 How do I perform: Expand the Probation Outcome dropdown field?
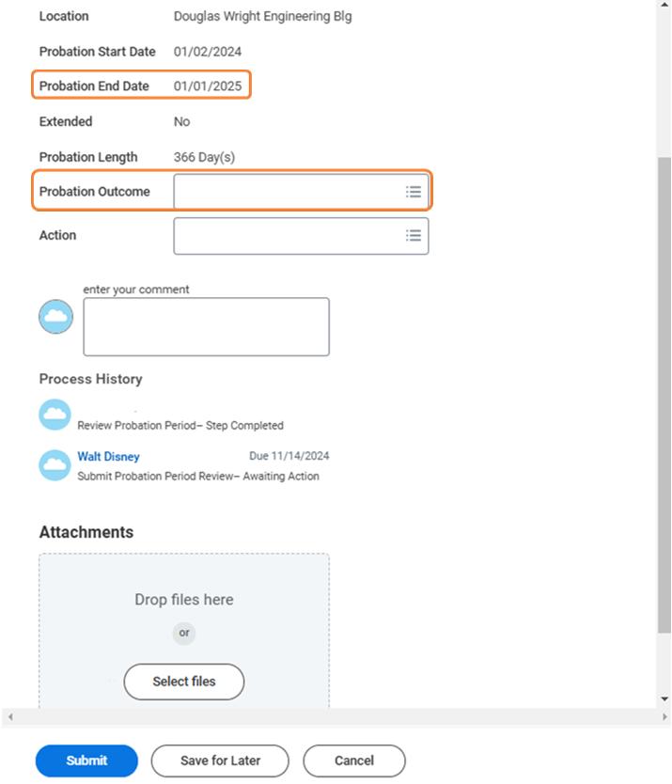pyautogui.click(x=287, y=192)
